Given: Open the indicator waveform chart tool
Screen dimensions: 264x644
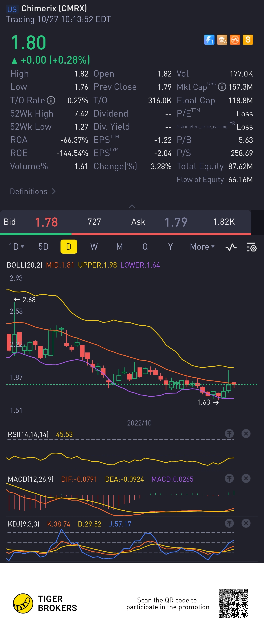Looking at the screenshot, I should [231, 247].
